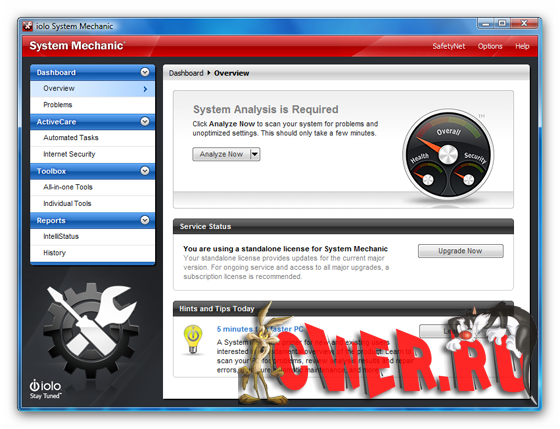Image resolution: width=560 pixels, height=429 pixels.
Task: Click the Analyze Now button
Action: (221, 154)
